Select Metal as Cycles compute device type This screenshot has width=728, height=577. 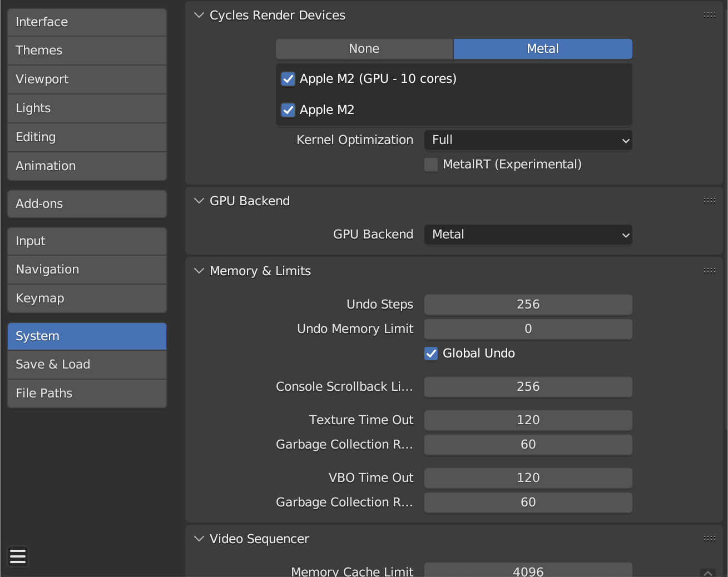click(543, 49)
